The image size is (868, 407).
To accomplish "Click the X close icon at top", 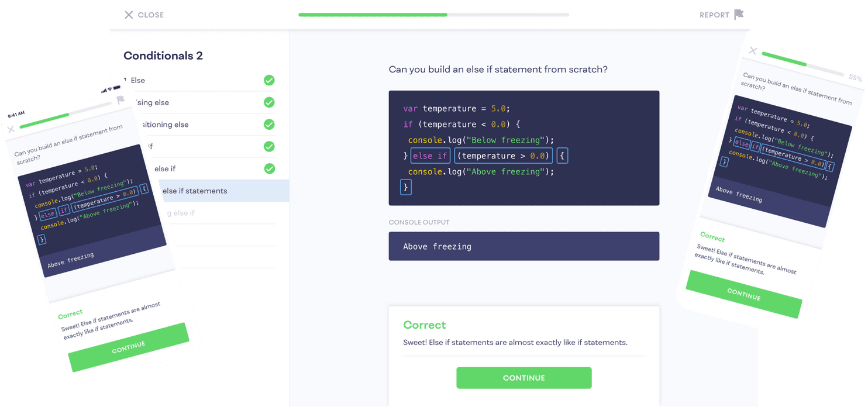I will tap(129, 15).
